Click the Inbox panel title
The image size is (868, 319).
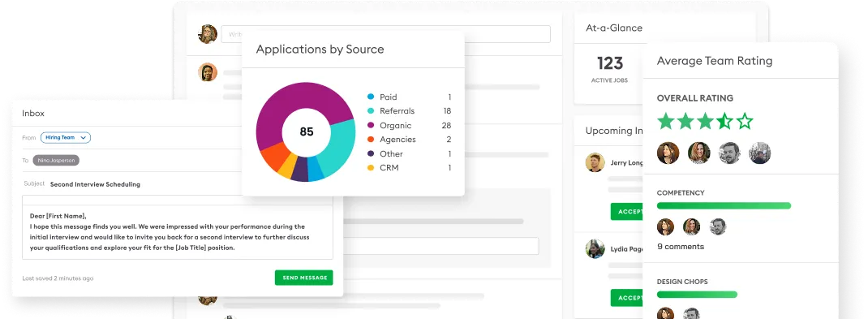pos(33,113)
